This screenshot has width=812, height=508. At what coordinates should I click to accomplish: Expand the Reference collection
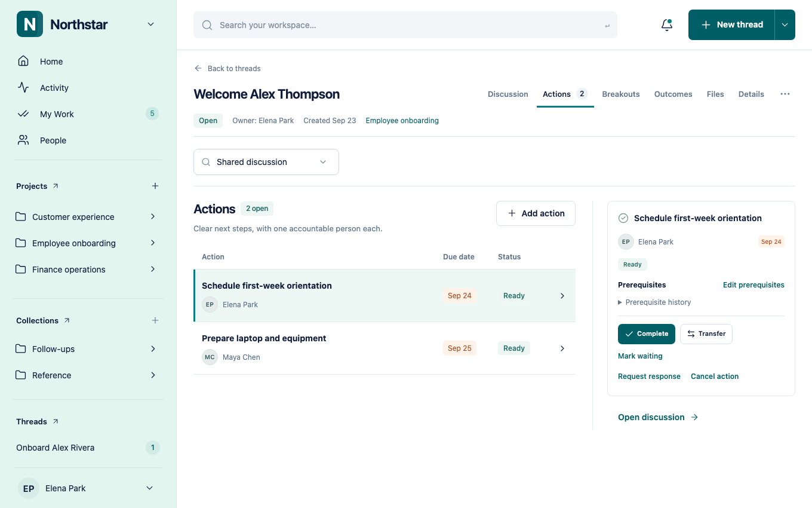point(153,375)
